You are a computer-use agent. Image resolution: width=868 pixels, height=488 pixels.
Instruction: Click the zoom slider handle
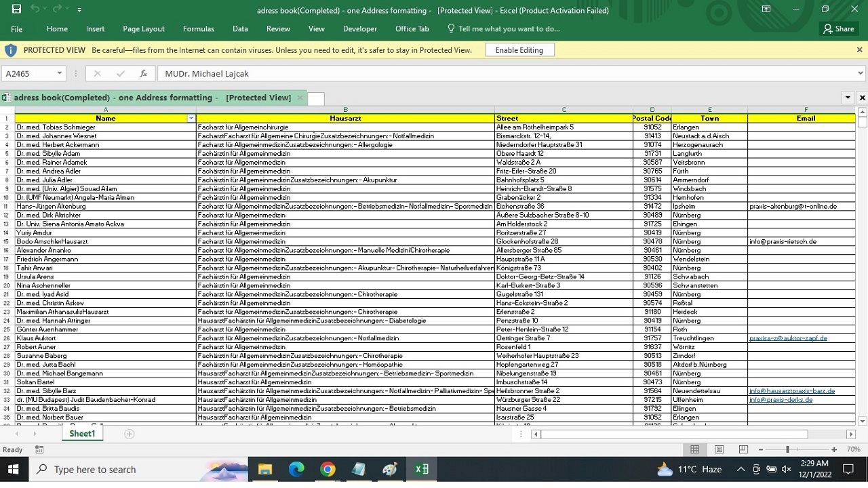point(787,449)
